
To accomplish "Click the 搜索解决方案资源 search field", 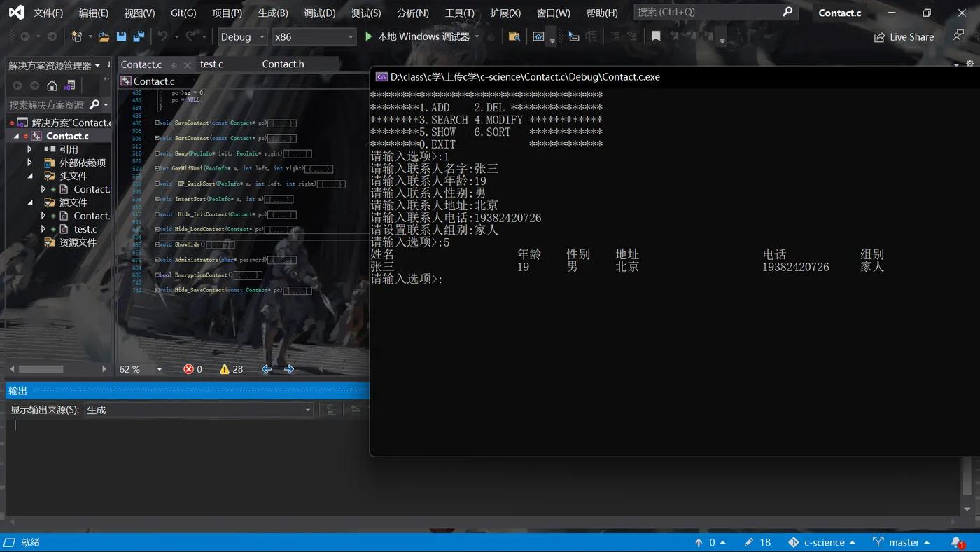I will tap(47, 104).
